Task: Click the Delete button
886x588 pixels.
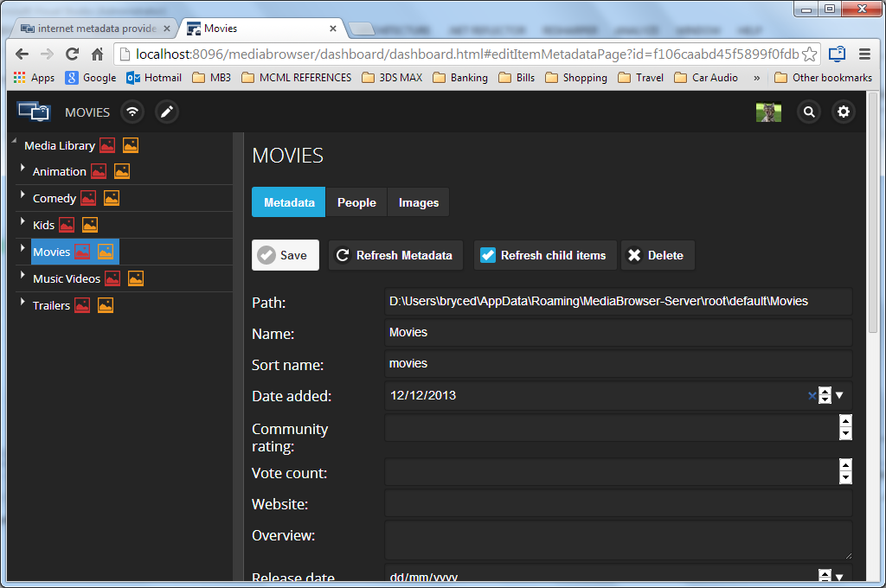Action: click(658, 255)
